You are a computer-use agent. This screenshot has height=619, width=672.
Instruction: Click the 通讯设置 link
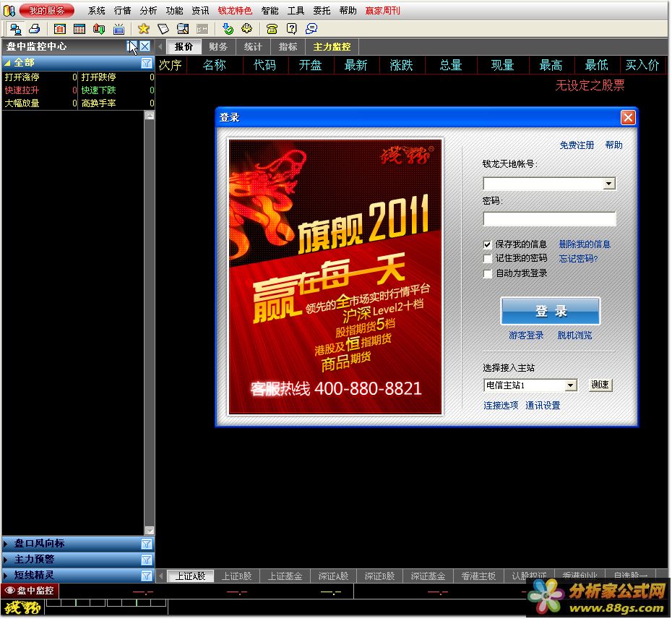pyautogui.click(x=543, y=406)
